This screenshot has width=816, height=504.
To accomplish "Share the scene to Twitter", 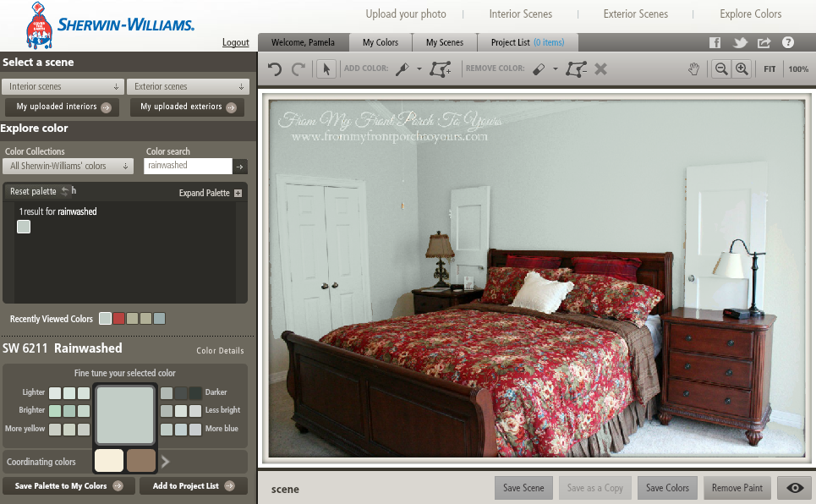I will click(x=739, y=42).
